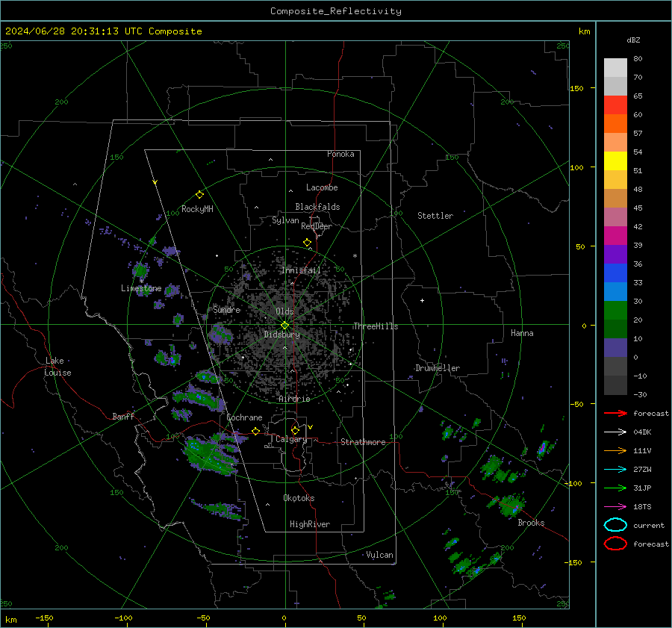Click the Calgary city label
Viewport: 672px width, 628px height.
click(291, 439)
